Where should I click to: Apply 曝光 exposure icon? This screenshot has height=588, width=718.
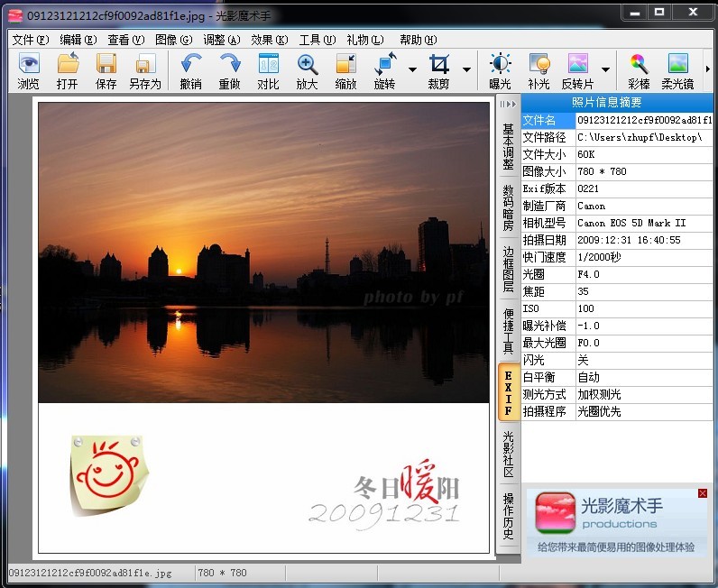tap(500, 63)
